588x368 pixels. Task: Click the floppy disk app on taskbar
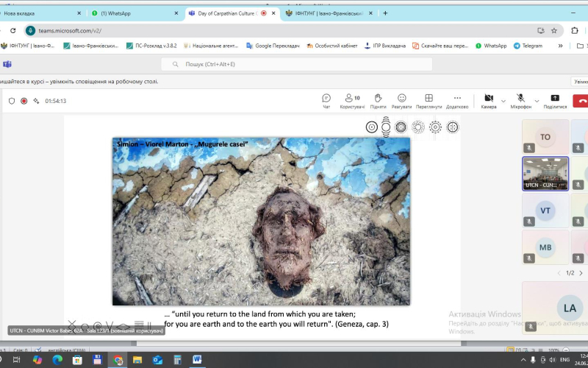click(97, 360)
